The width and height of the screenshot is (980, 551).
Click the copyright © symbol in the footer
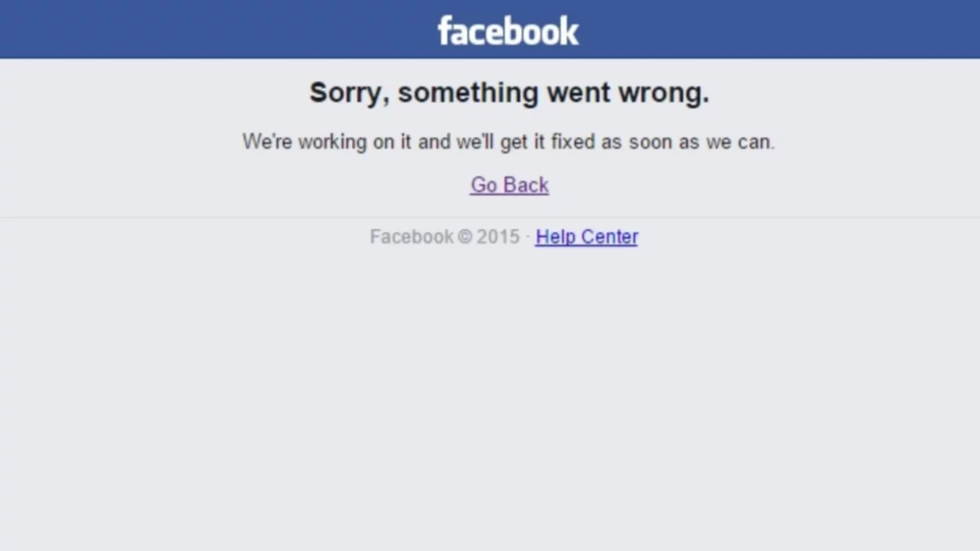click(x=465, y=237)
